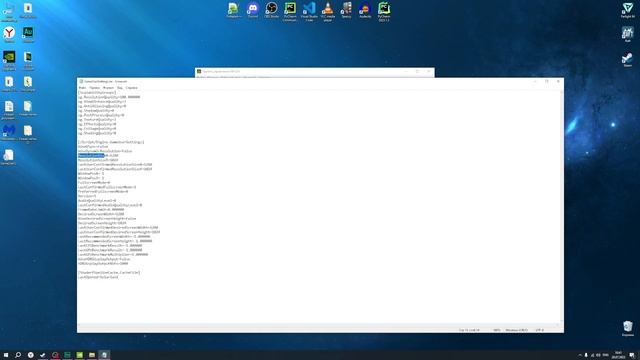Click the bUseVSync=False line
Image resolution: width=640 pixels, height=360 pixels.
pyautogui.click(x=93, y=147)
